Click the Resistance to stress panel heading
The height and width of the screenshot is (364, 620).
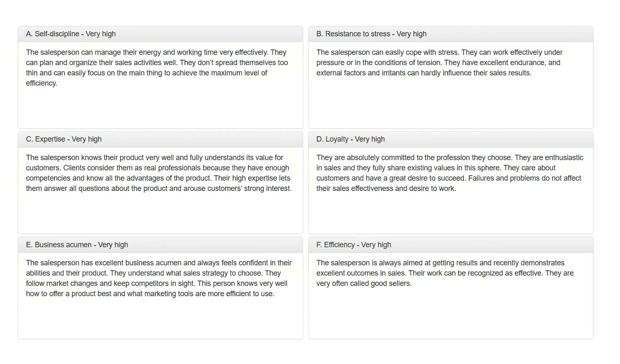pos(371,34)
